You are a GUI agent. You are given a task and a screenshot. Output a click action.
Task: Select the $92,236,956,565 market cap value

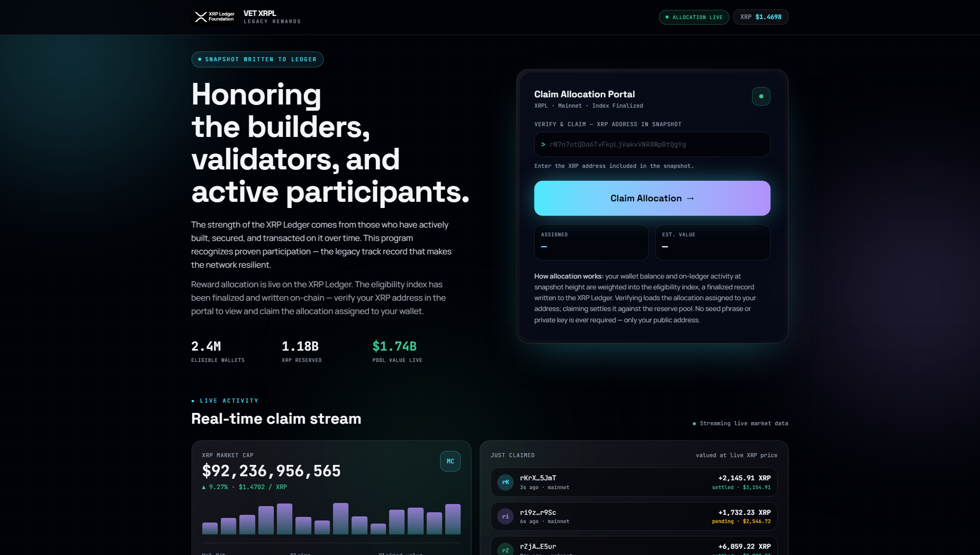[271, 471]
